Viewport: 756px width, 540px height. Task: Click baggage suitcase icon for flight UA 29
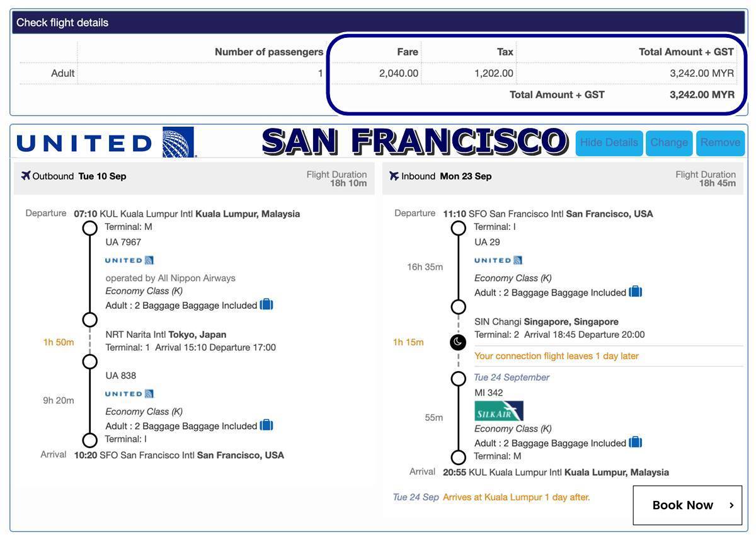[636, 292]
